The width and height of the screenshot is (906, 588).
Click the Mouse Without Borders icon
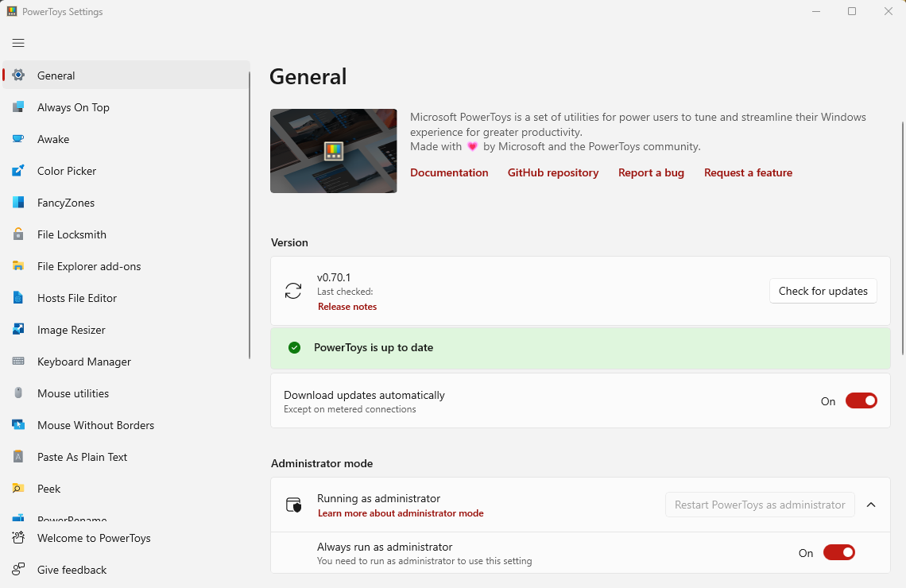pyautogui.click(x=18, y=424)
